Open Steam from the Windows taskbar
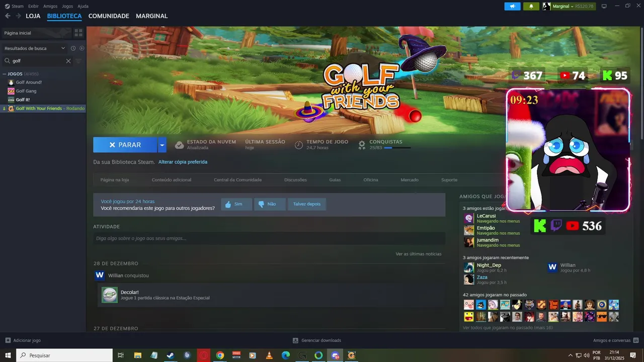 [x=171, y=355]
